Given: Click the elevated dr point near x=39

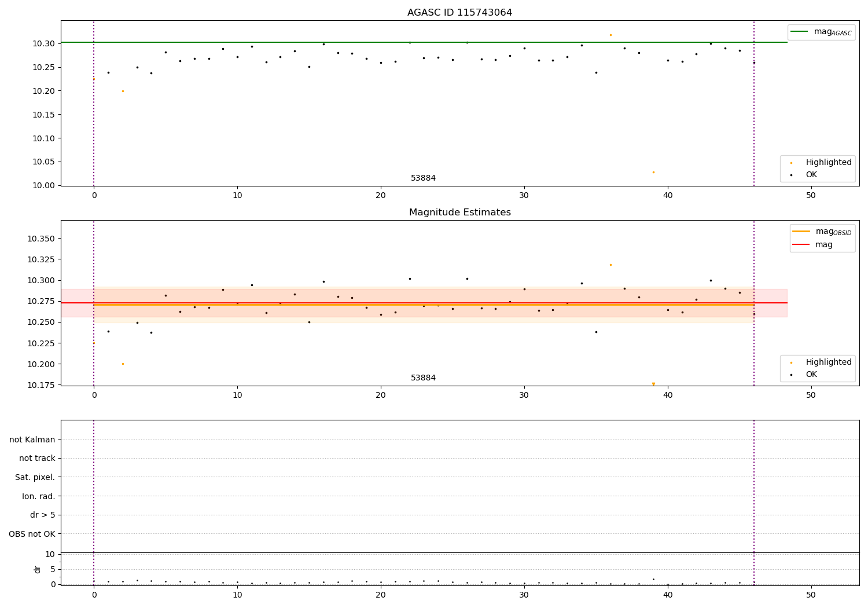Looking at the screenshot, I should [653, 579].
